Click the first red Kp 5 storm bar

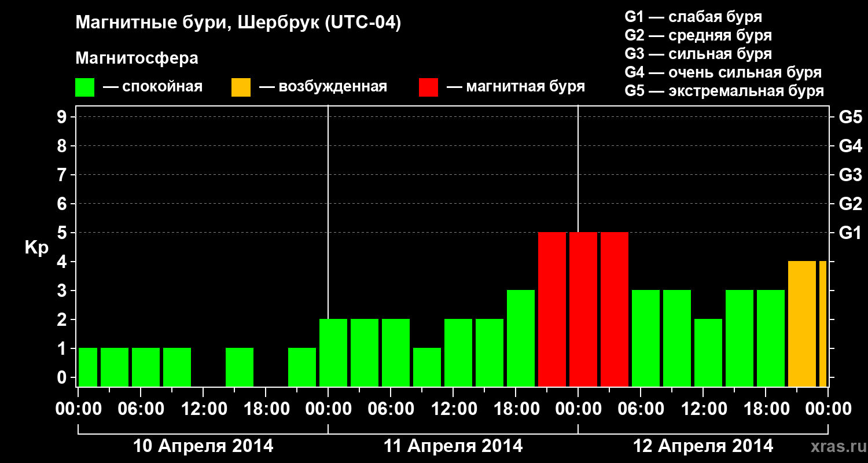552,310
